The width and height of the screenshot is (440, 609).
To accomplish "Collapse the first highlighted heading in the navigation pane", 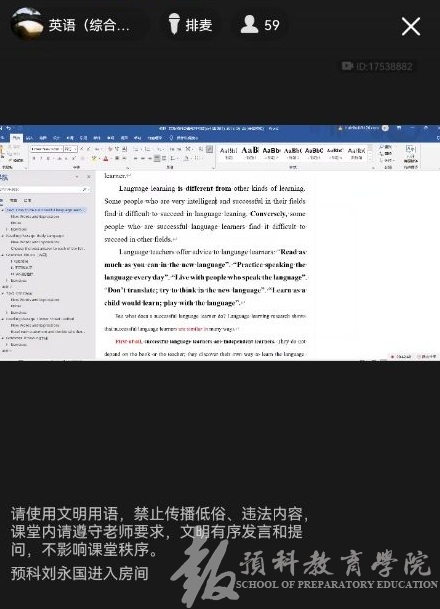I will coord(3,210).
